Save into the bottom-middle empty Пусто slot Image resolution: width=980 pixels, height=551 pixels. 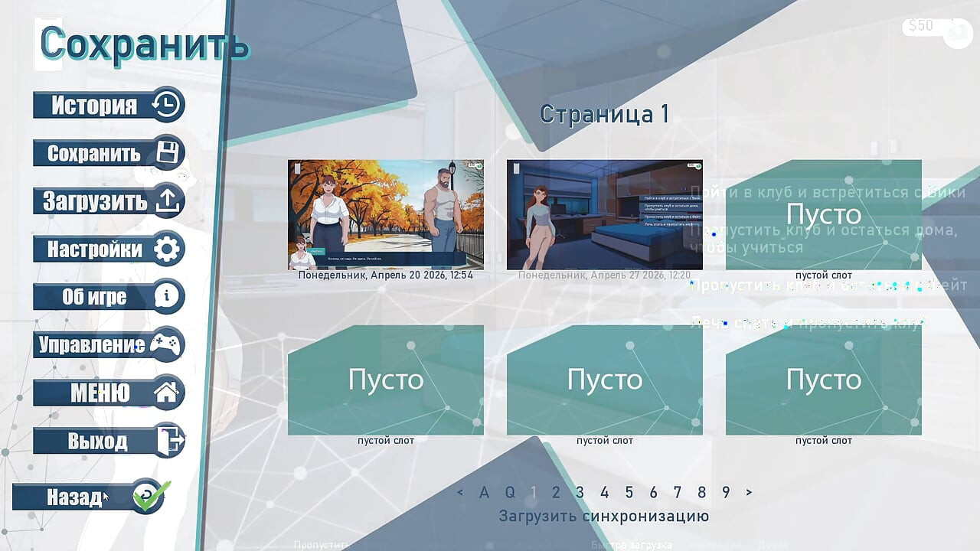(605, 380)
